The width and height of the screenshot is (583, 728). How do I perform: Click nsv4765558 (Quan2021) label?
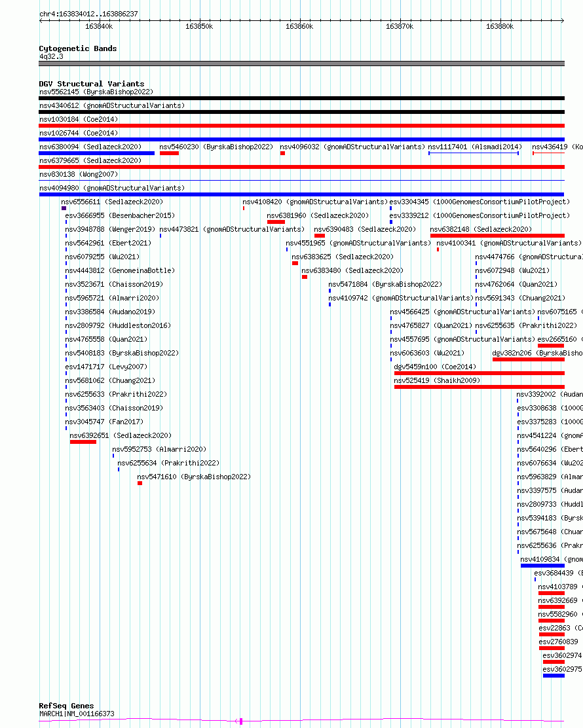click(106, 339)
